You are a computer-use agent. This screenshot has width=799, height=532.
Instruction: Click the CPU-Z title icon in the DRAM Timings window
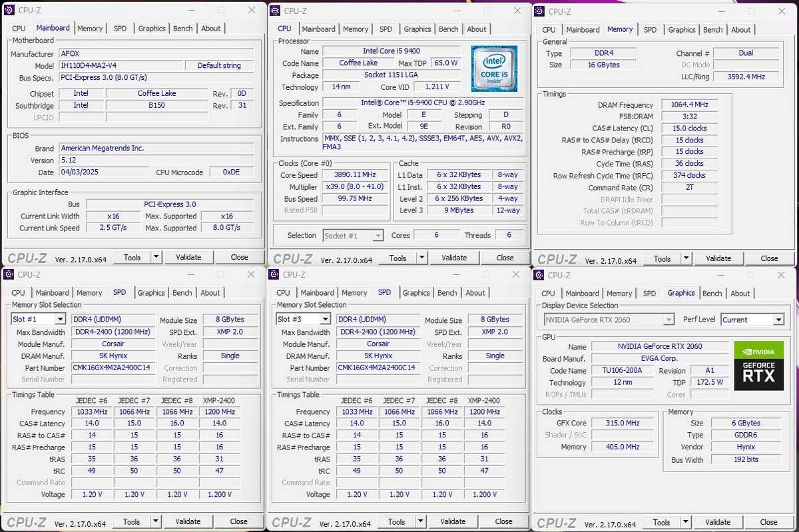tap(539, 11)
